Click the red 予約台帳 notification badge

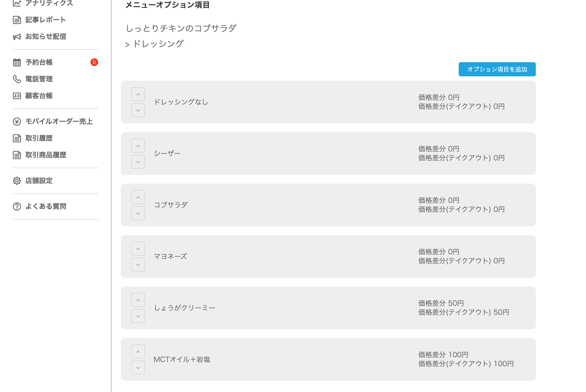pos(94,62)
